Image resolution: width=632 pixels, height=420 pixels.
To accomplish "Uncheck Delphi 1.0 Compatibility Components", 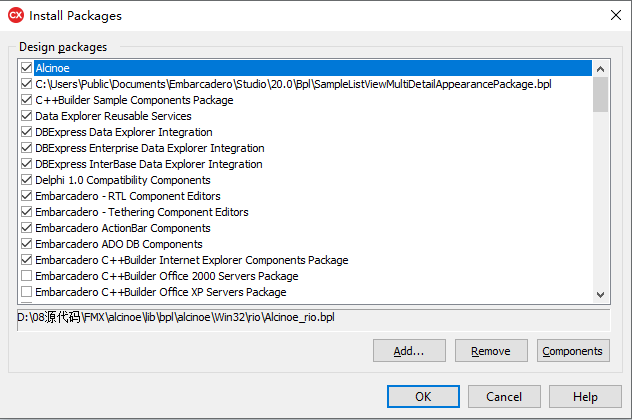I will pos(26,180).
